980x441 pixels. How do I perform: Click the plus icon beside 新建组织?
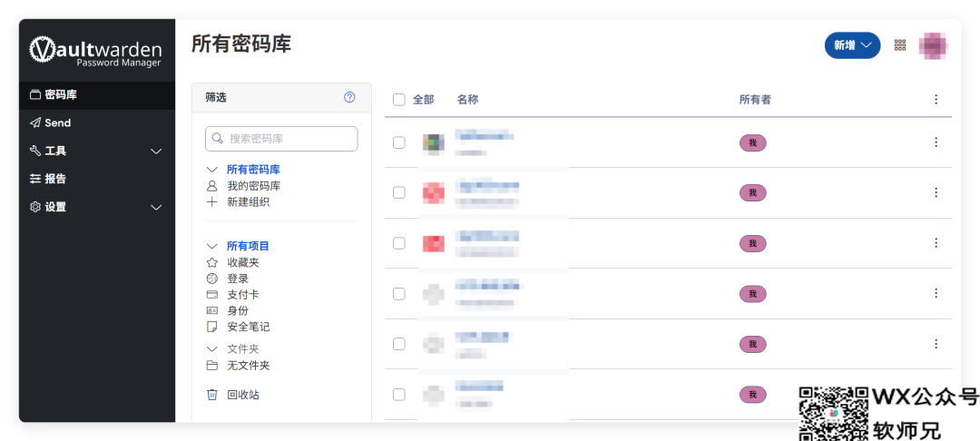click(x=212, y=202)
